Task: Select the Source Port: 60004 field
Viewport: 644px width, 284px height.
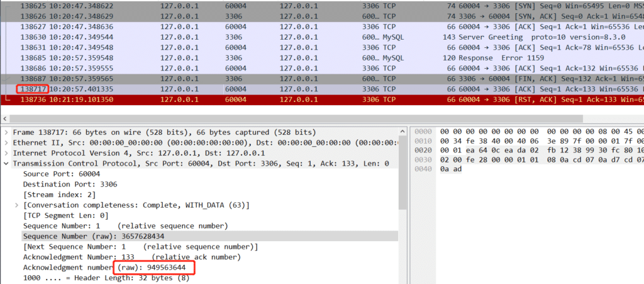Action: [61, 174]
